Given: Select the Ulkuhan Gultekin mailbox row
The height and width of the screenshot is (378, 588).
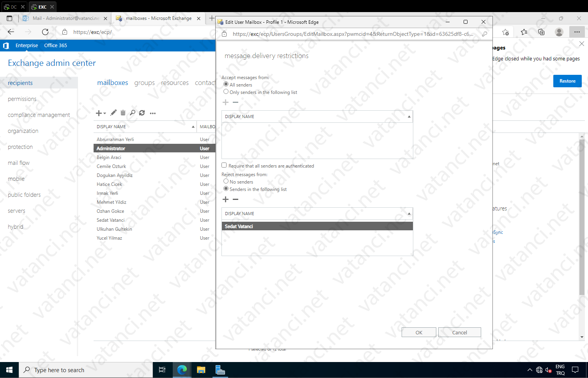Looking at the screenshot, I should pos(154,229).
